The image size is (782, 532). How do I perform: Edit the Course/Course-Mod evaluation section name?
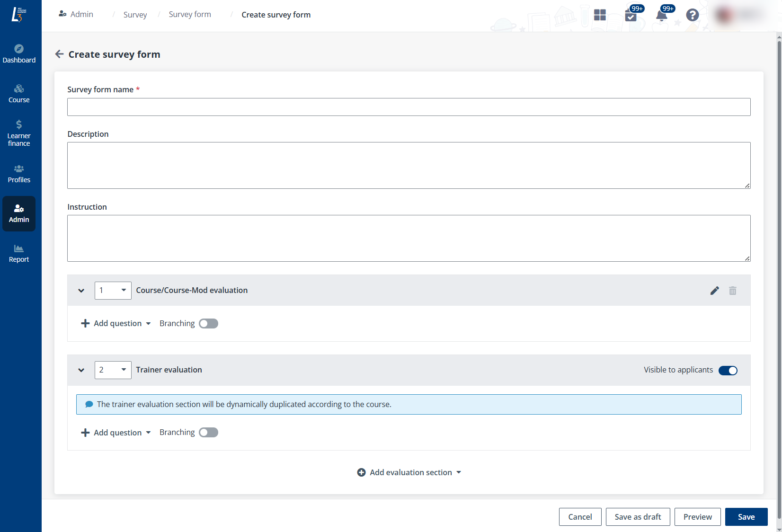(x=714, y=290)
